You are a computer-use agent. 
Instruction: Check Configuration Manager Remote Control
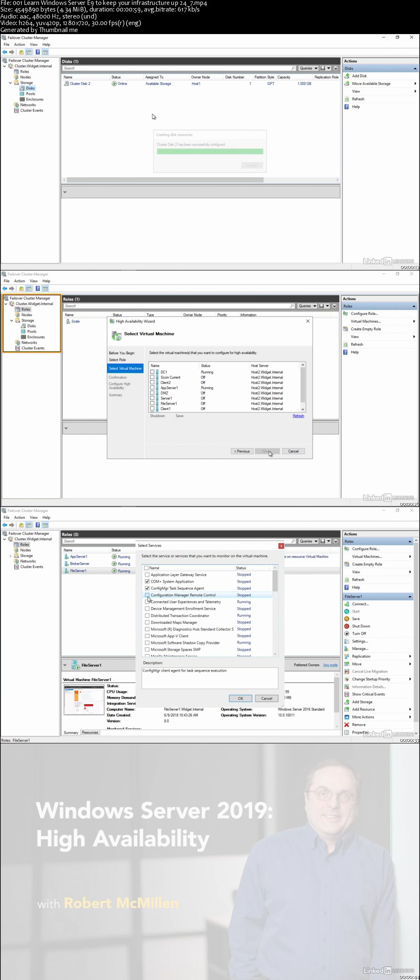click(x=147, y=595)
